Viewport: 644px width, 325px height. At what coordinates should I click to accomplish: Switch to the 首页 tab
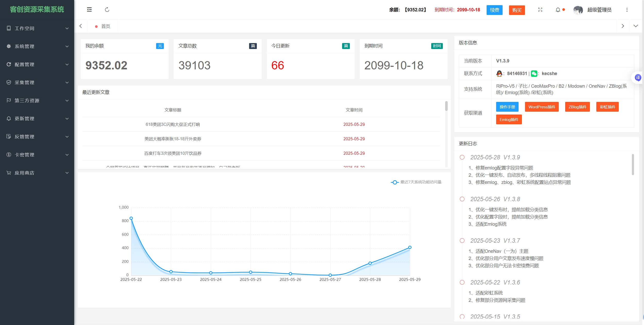[x=103, y=26]
